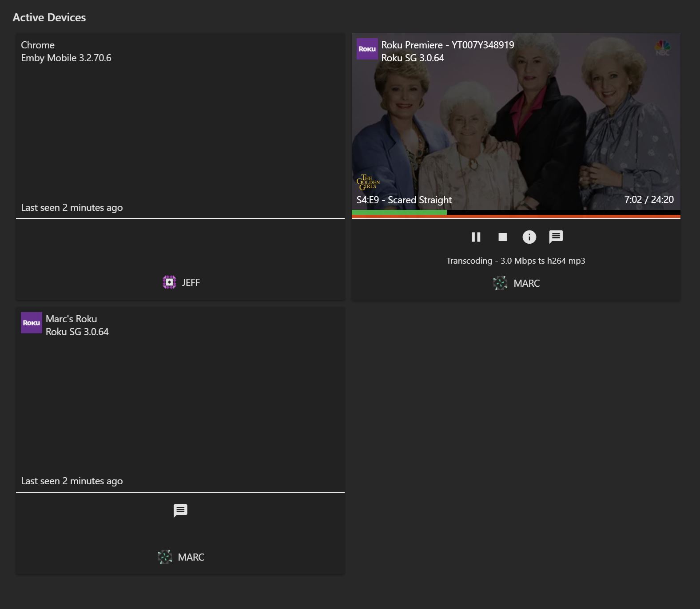The image size is (700, 609).
Task: Open MARC avatar under Roku Premiere card
Action: click(x=500, y=283)
